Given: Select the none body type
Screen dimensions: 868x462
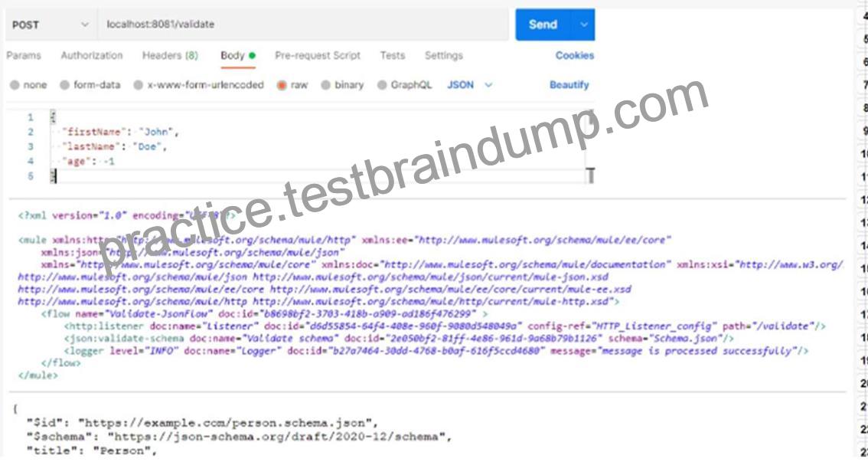Looking at the screenshot, I should (28, 85).
